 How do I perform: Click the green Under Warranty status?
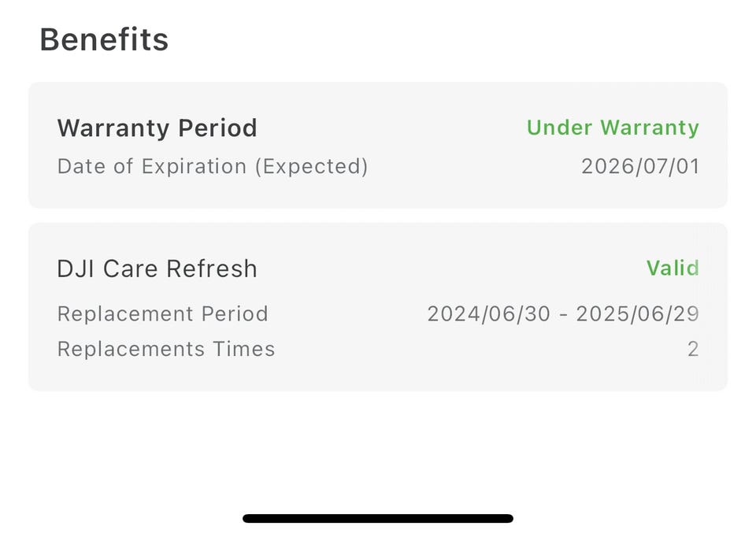(x=613, y=128)
